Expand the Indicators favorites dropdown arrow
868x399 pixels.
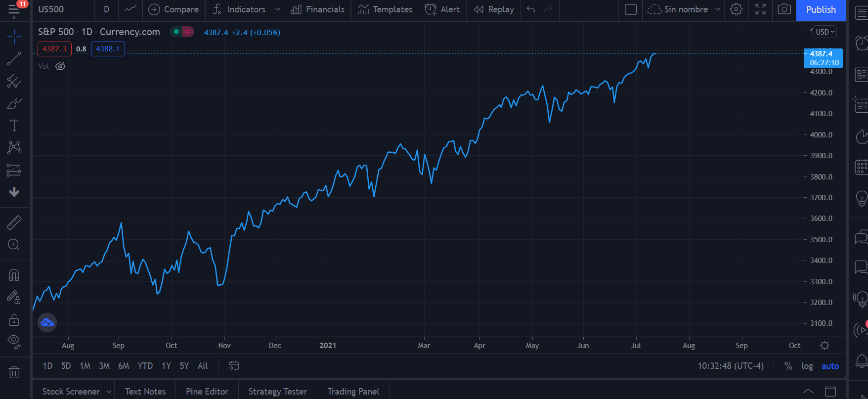278,9
